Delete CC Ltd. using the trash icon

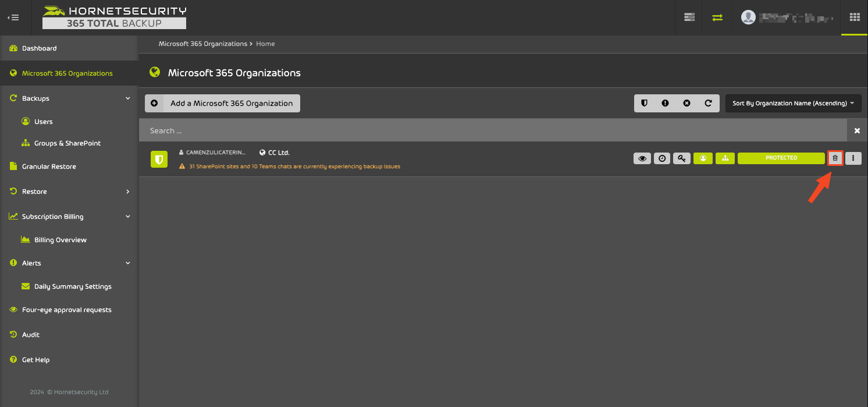[835, 158]
